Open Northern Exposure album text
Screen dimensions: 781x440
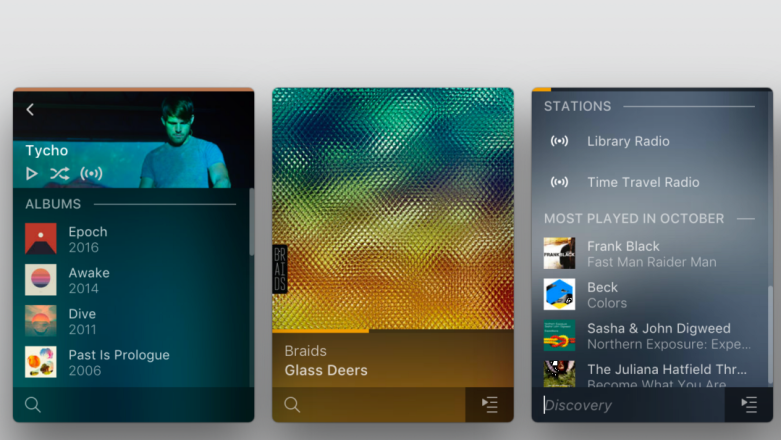[668, 344]
